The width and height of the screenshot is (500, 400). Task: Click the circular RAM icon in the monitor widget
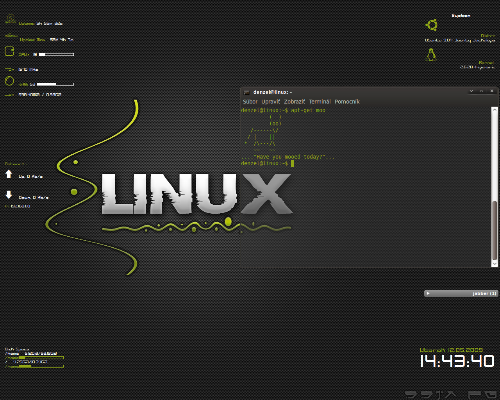pos(9,81)
